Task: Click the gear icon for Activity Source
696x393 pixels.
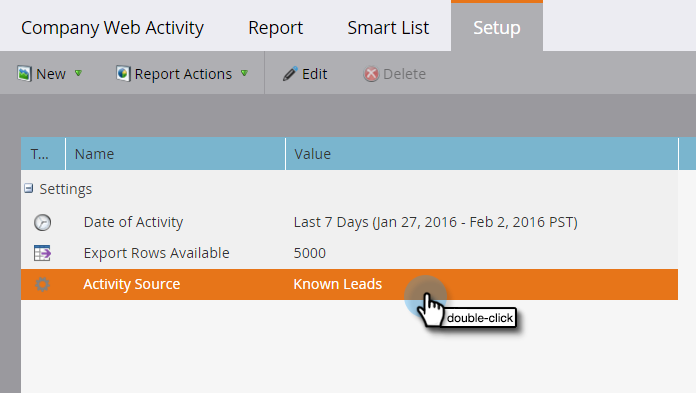Action: 43,284
